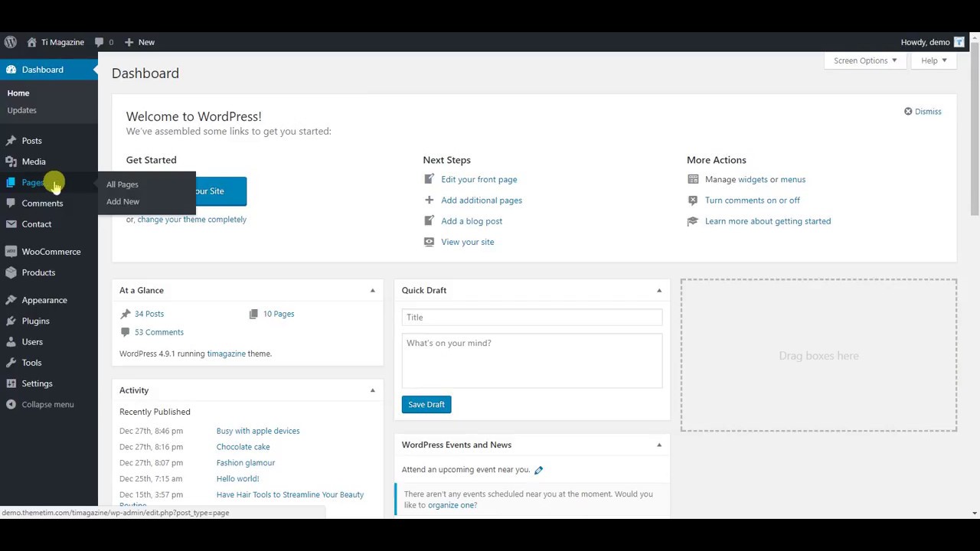Screen dimensions: 980x551
Task: Click the Settings icon in sidebar
Action: 11,383
